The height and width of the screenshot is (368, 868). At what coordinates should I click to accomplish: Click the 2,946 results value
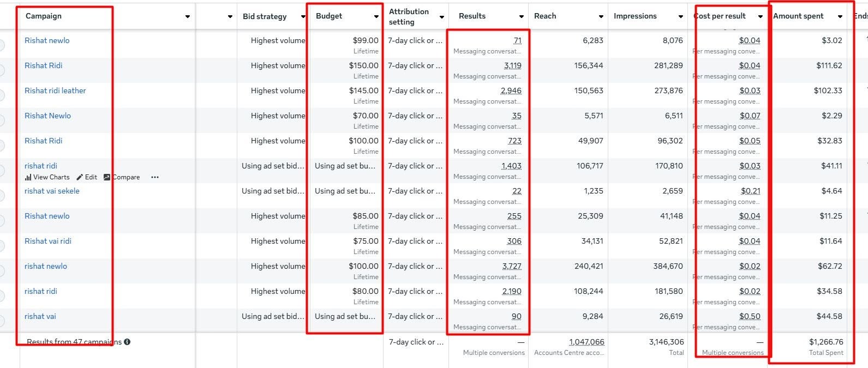[x=511, y=91]
